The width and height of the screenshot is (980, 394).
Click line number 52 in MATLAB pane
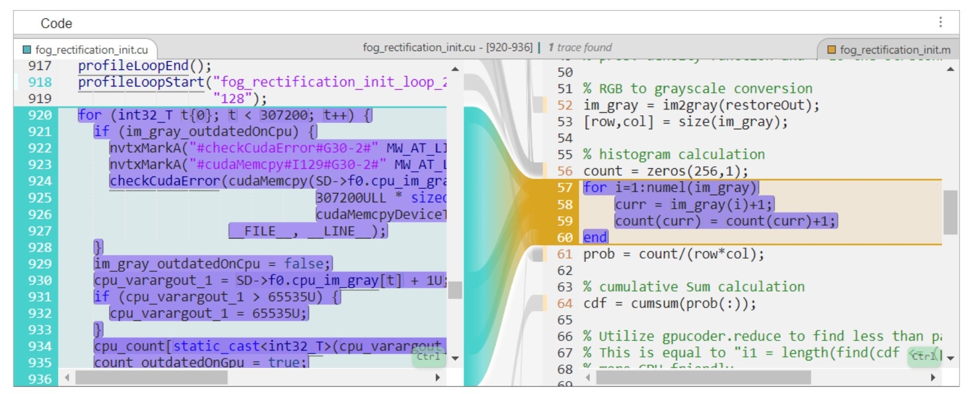pyautogui.click(x=565, y=105)
